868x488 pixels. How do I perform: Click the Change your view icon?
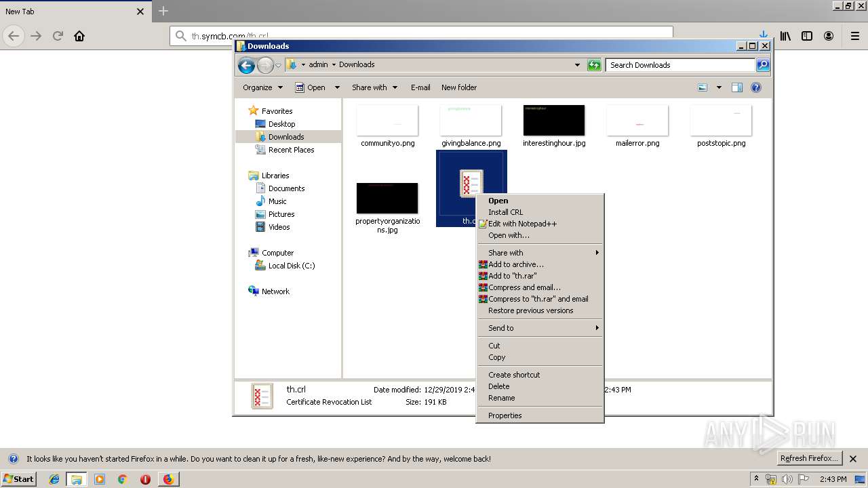703,87
